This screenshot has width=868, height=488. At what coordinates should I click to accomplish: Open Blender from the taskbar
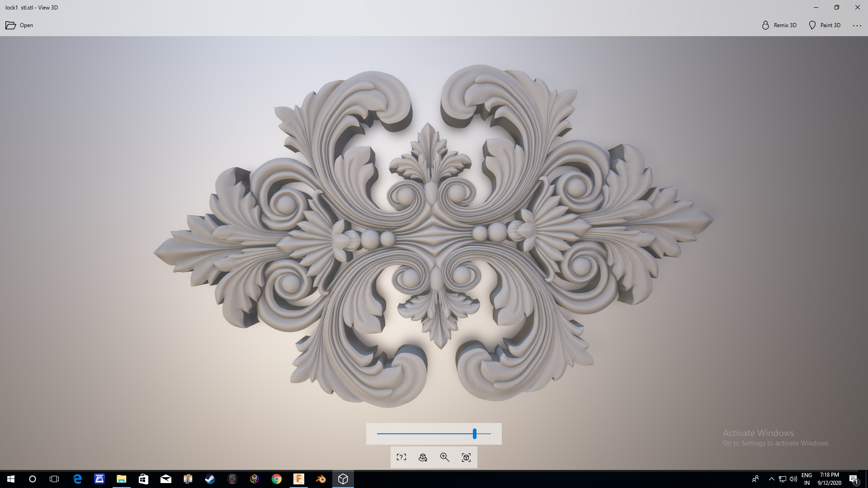[321, 479]
